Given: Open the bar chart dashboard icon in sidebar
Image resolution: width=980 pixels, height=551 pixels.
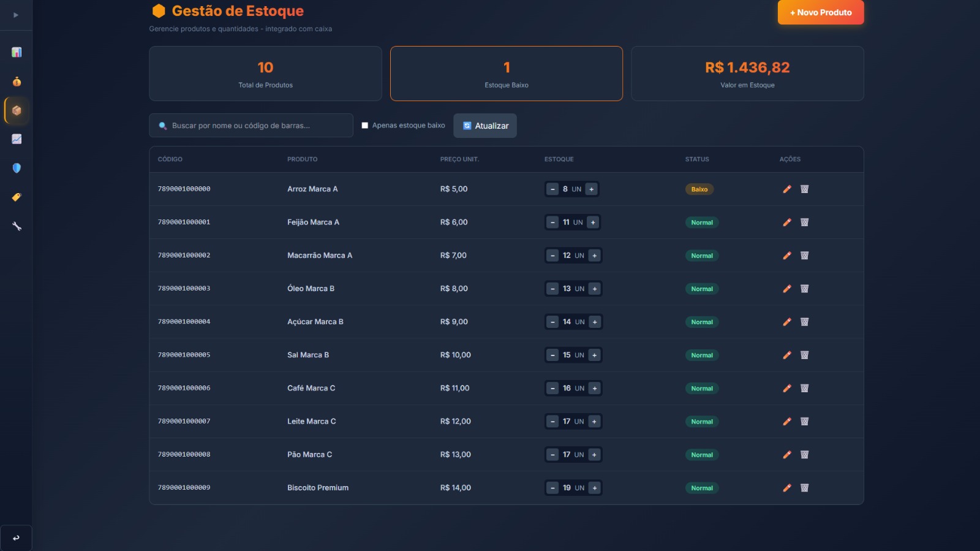Looking at the screenshot, I should click(x=17, y=52).
